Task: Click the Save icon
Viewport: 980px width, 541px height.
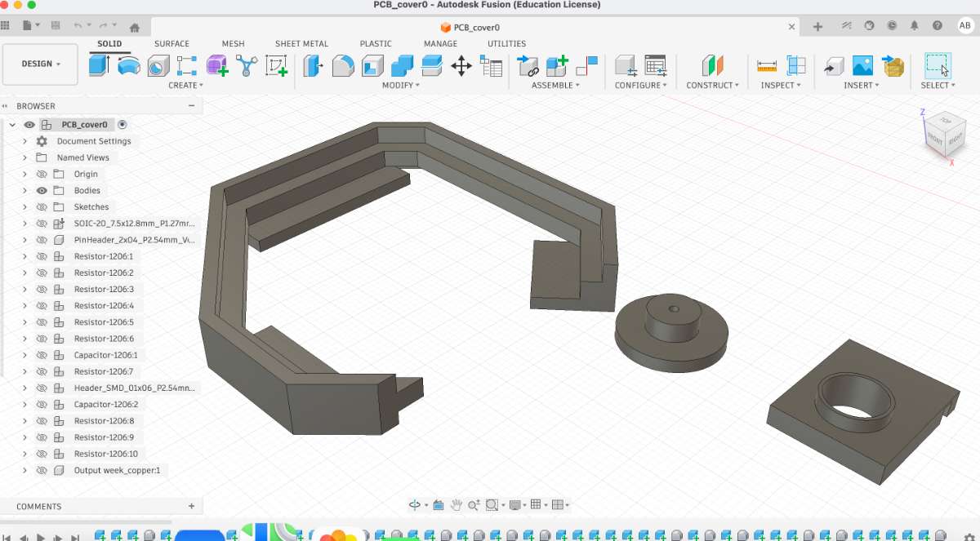Action: point(55,26)
